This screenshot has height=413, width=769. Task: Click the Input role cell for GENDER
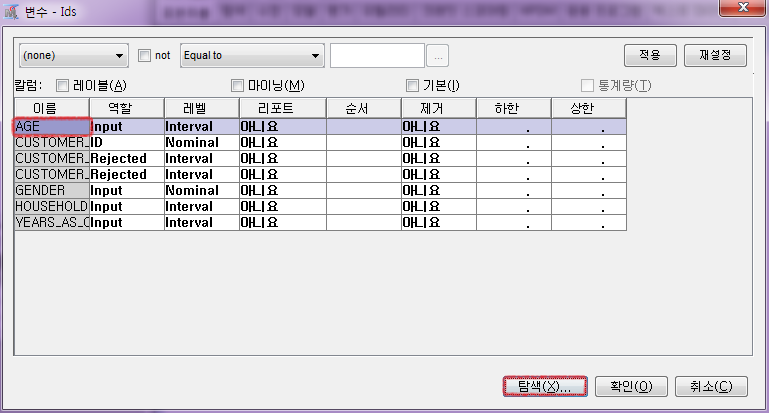(127, 190)
